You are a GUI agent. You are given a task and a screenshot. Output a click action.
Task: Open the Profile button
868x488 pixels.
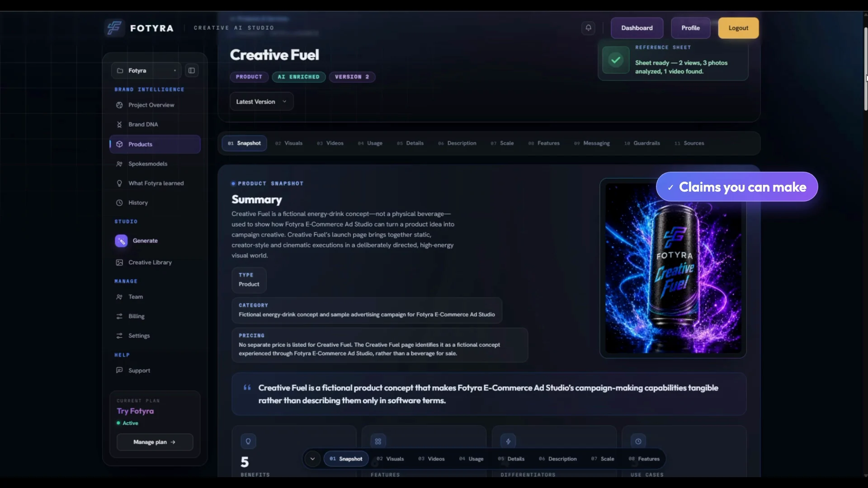[690, 28]
